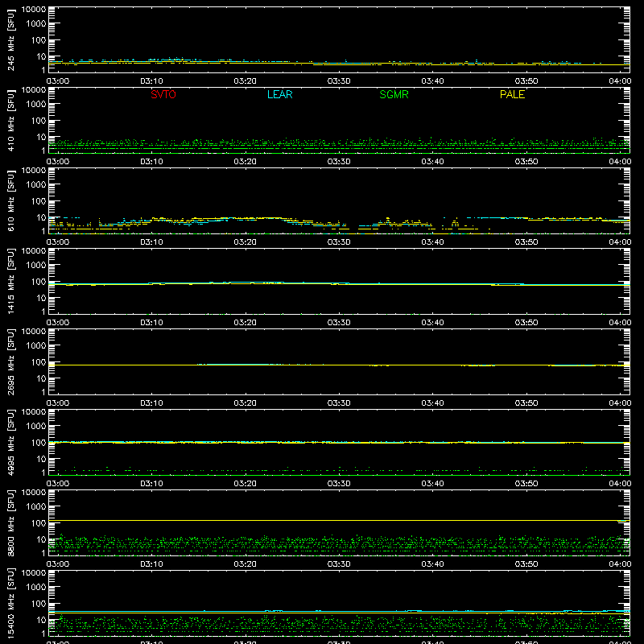Click the 1000 tick value on the 15400 MHz plot
This screenshot has width=644, height=644.
point(36,588)
